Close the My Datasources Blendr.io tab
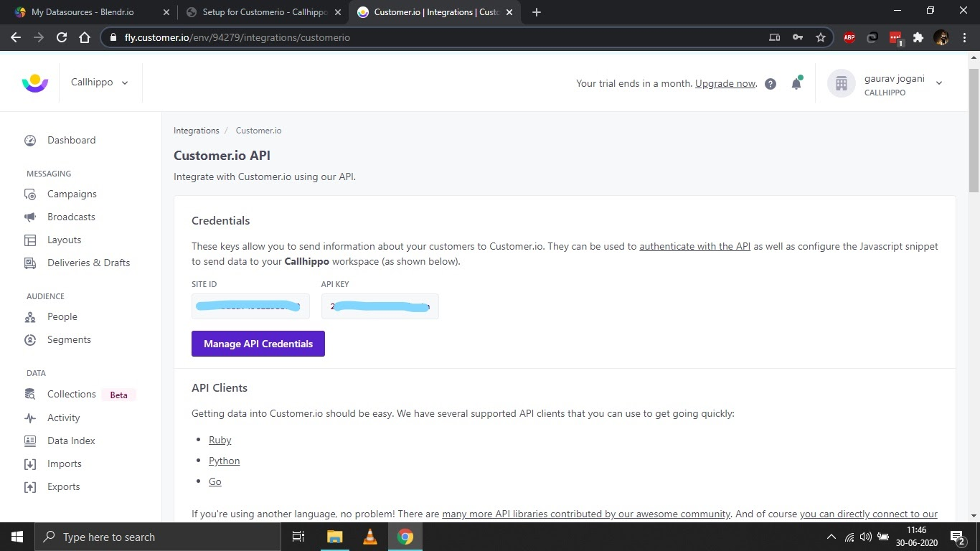 pyautogui.click(x=166, y=12)
